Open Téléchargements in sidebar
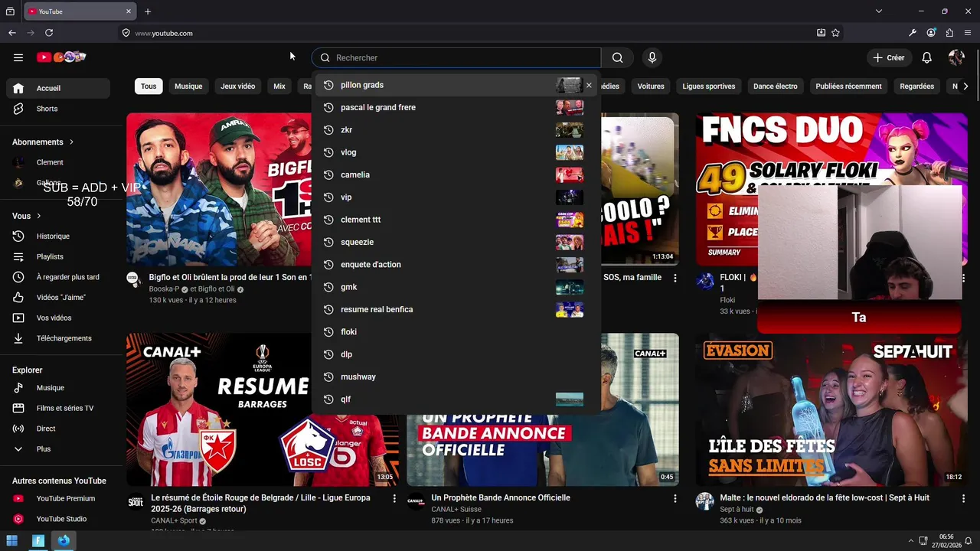This screenshot has width=980, height=551. tap(58, 338)
